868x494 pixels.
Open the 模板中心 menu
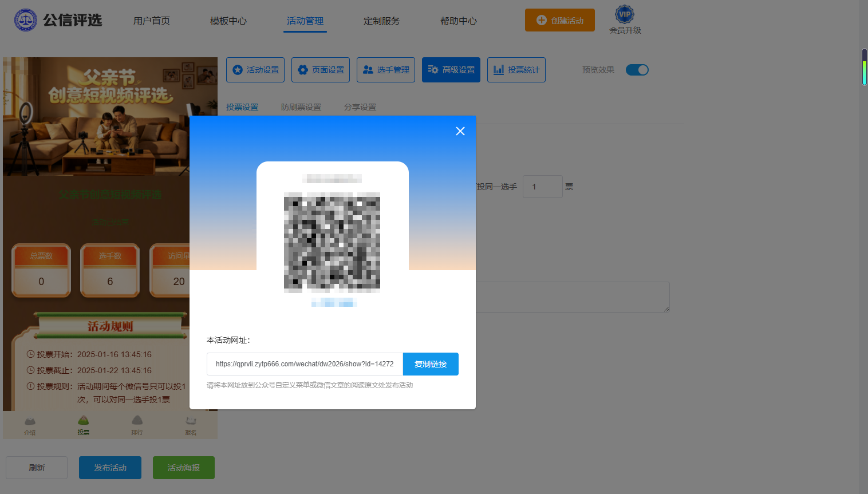[x=228, y=21]
